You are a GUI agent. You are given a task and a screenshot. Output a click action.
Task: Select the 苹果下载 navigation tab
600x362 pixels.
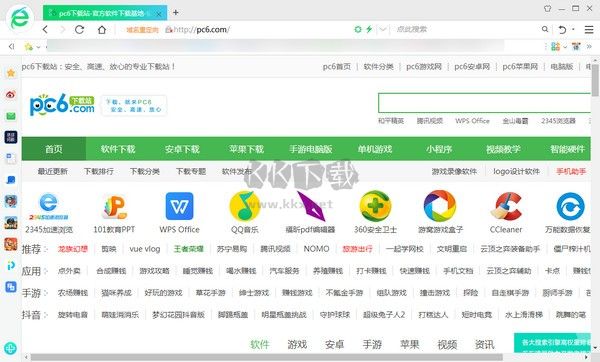246,149
